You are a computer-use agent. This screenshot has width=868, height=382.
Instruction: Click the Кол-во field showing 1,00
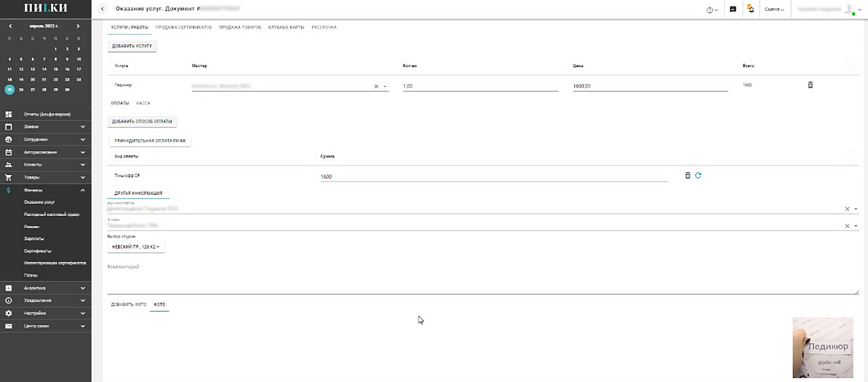(481, 86)
